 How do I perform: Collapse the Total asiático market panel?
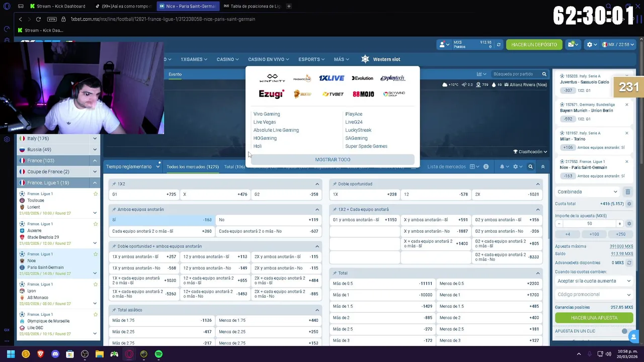point(317,310)
